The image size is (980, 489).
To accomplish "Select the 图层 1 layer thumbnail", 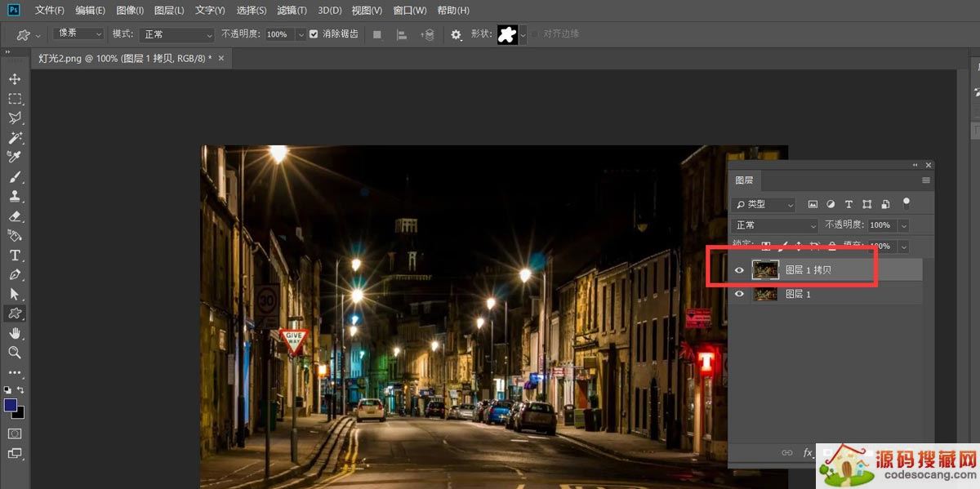I will coord(765,295).
